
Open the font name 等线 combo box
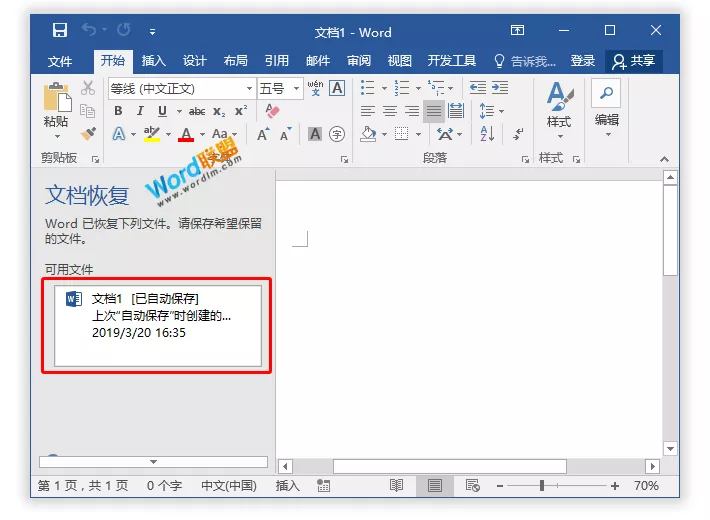(182, 88)
